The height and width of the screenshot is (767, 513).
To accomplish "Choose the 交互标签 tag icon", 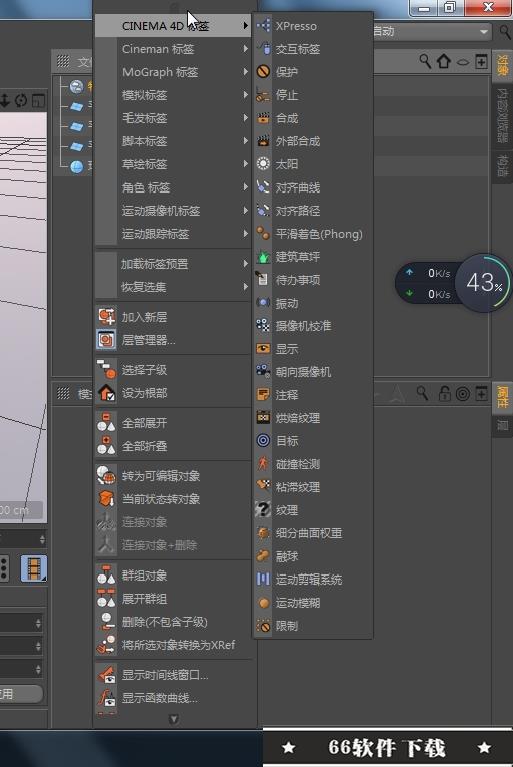I will click(x=263, y=49).
